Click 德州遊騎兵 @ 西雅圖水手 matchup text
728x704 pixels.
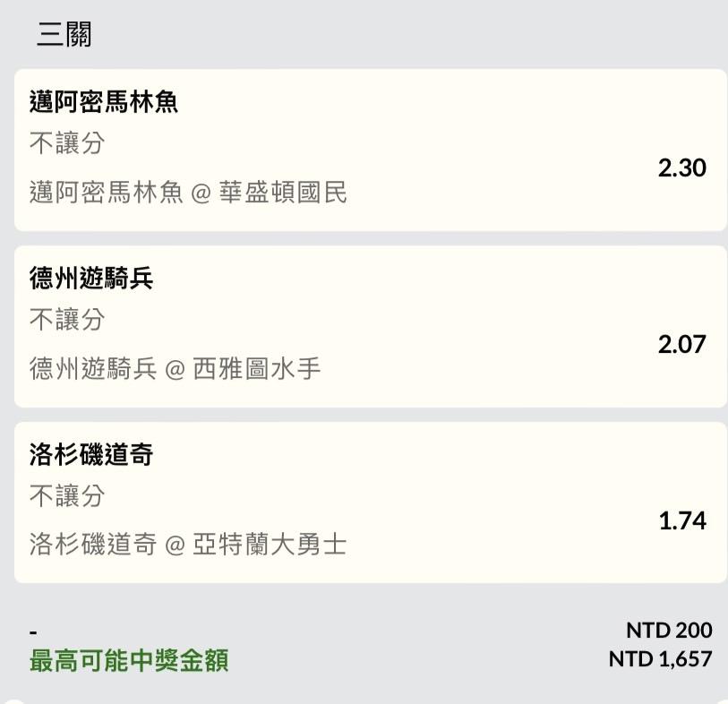click(x=175, y=369)
